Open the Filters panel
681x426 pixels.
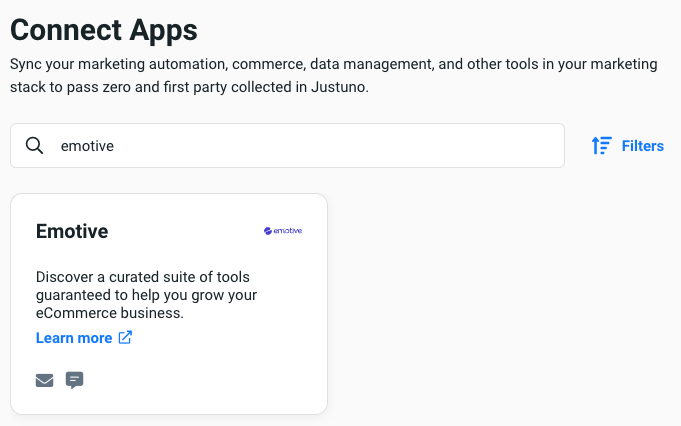[x=627, y=146]
